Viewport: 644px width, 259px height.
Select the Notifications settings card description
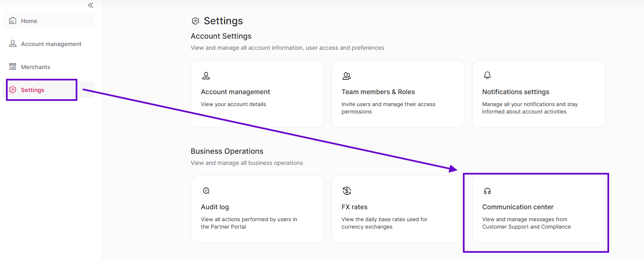pyautogui.click(x=530, y=108)
